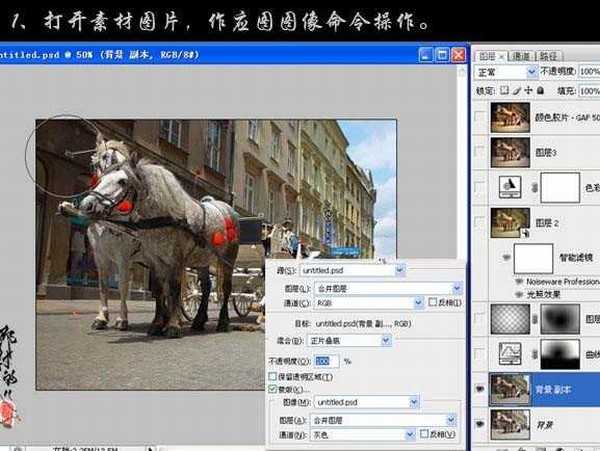Maximize the untitled.psd document window
Image resolution: width=600 pixels, height=451 pixels.
442,55
